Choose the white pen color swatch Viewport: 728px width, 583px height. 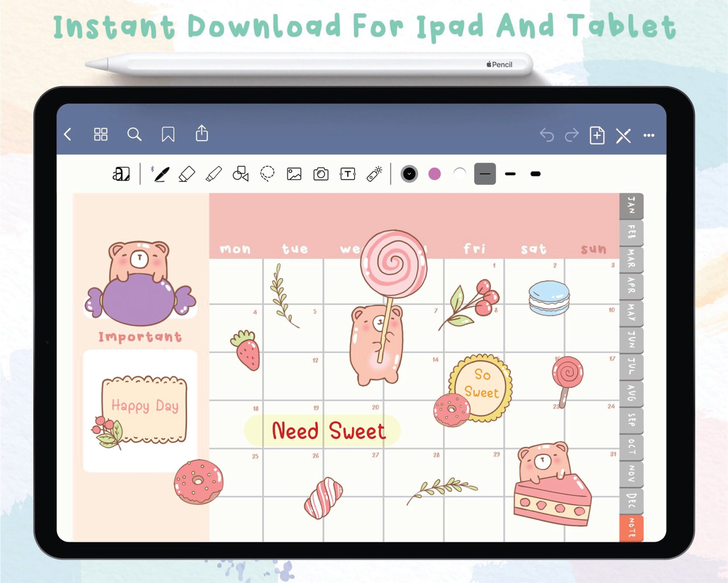click(x=460, y=174)
